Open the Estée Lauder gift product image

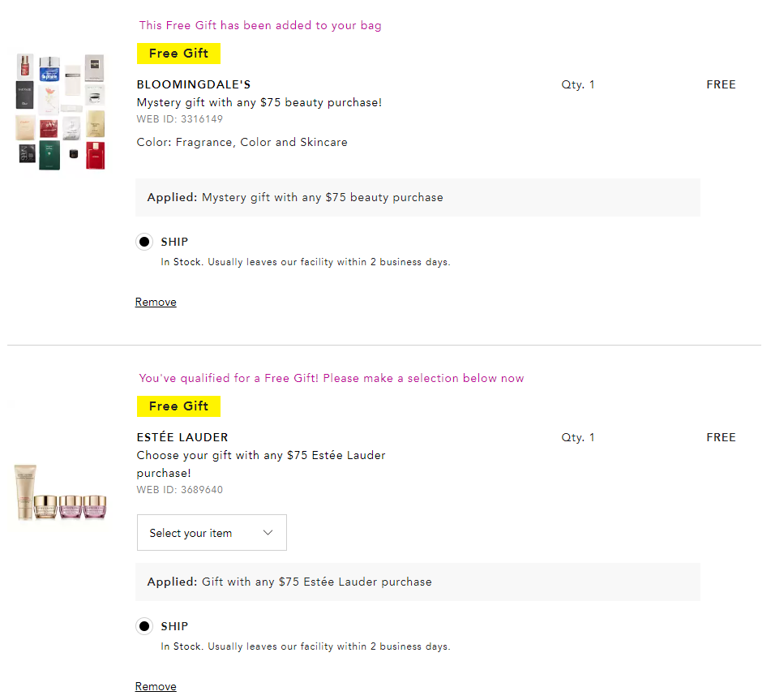point(61,492)
